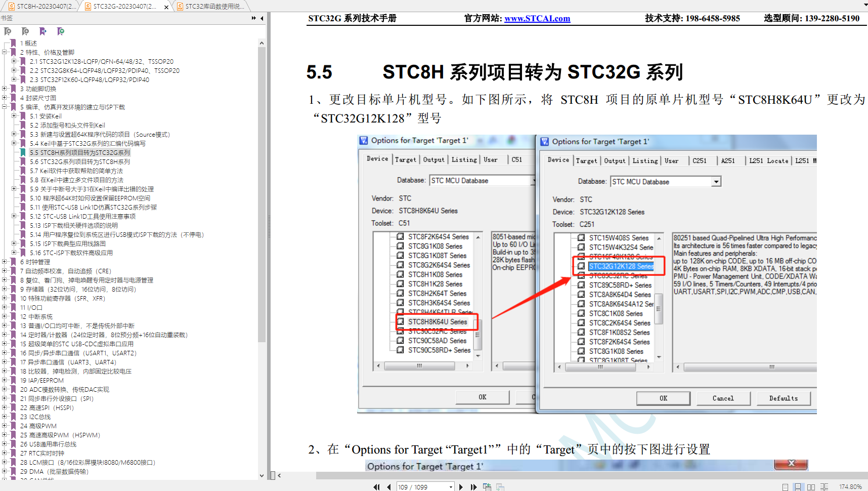Click the previous view icon in status bar
The image size is (868, 491).
(487, 487)
